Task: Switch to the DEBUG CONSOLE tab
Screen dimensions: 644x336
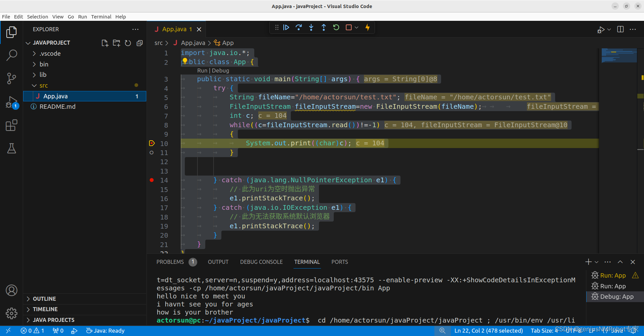Action: [261, 262]
